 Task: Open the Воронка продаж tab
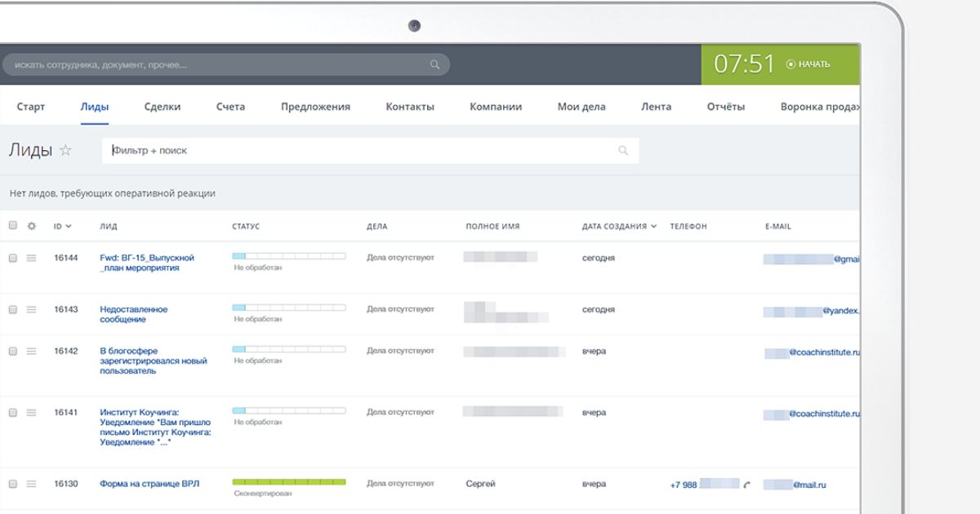pyautogui.click(x=820, y=107)
